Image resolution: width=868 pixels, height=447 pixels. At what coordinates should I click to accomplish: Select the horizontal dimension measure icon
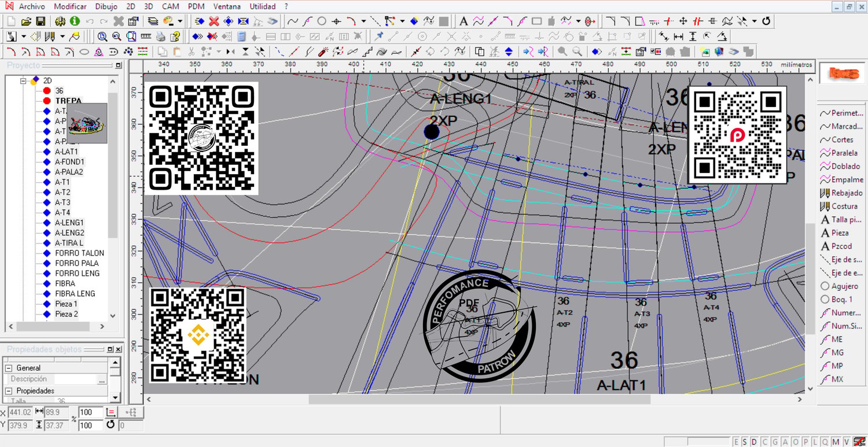click(678, 36)
